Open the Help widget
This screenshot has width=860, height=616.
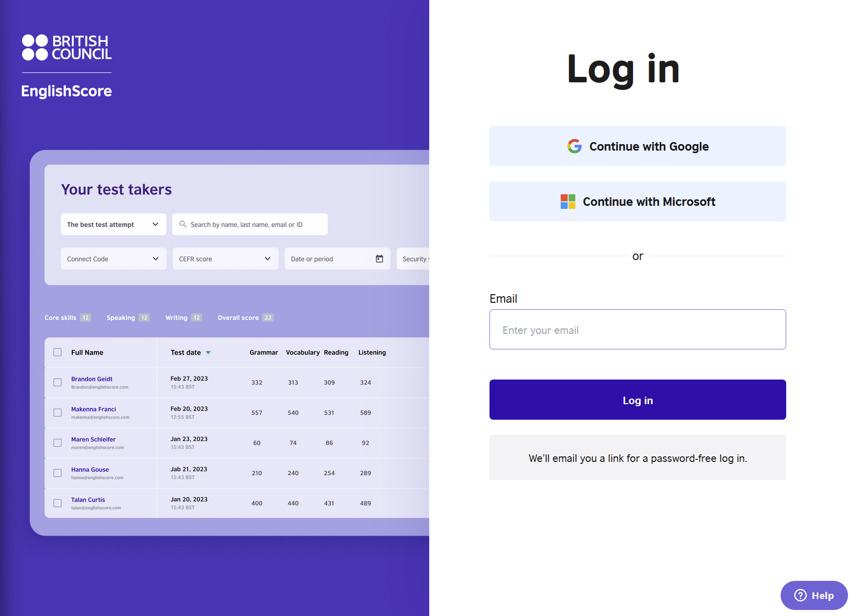click(x=814, y=595)
